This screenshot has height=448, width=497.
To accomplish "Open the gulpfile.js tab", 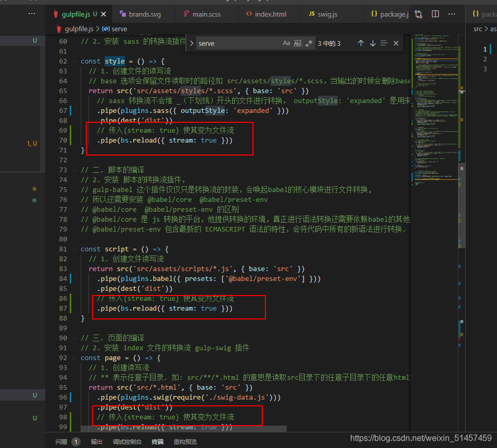I will [x=76, y=14].
